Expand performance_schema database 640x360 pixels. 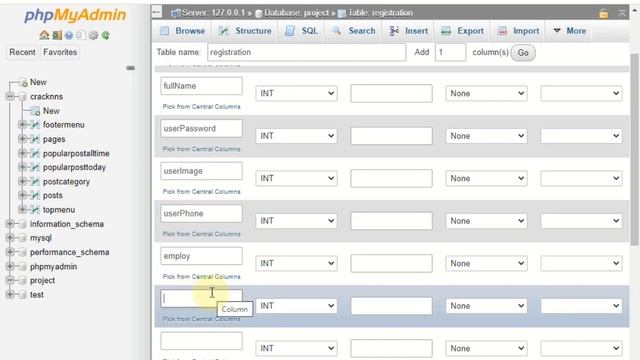point(10,252)
